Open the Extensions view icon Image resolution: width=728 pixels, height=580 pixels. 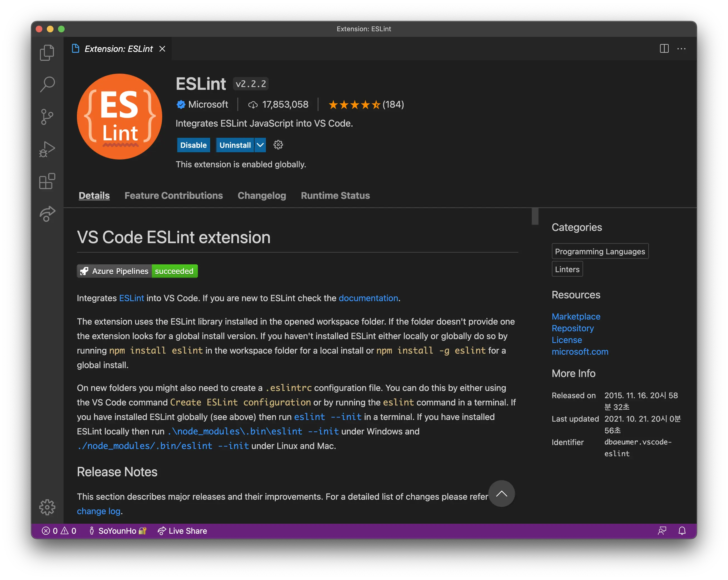click(47, 182)
